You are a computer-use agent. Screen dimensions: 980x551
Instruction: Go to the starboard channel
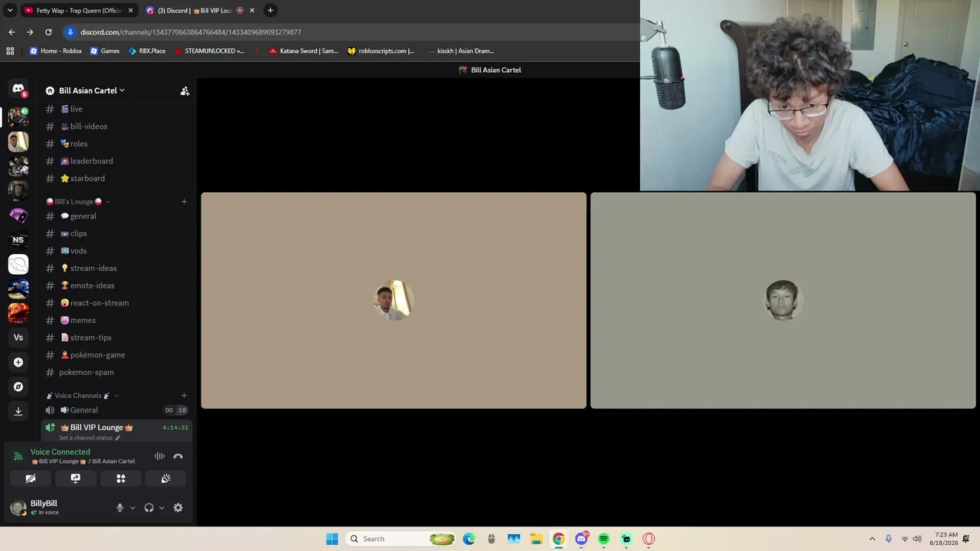pos(116,178)
